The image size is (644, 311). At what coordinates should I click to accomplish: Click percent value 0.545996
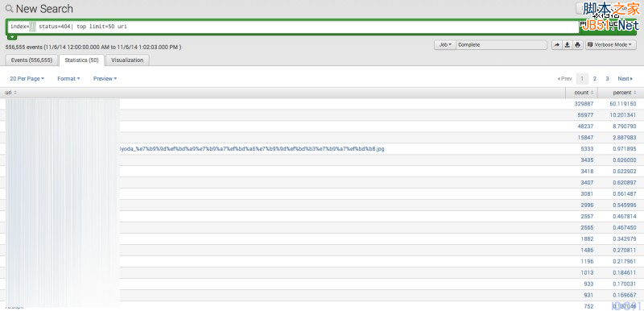(625, 205)
